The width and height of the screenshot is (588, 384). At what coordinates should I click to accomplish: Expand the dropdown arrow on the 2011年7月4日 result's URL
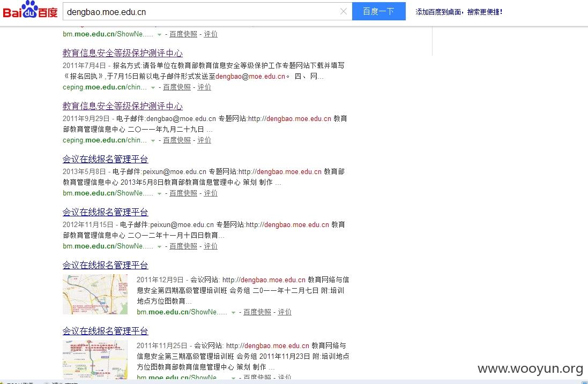153,88
